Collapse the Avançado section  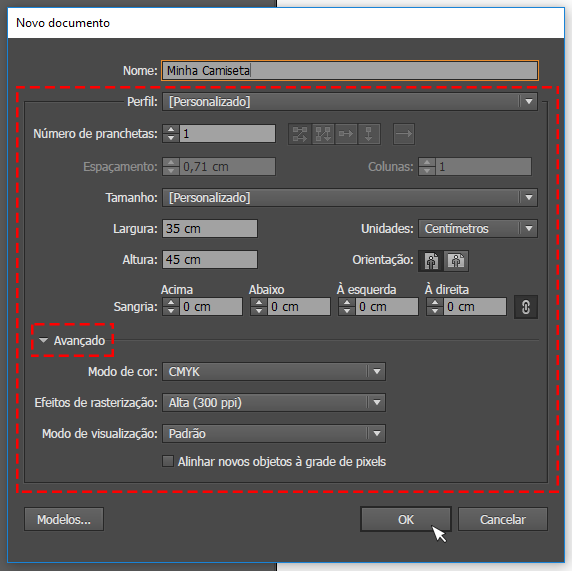coord(73,340)
